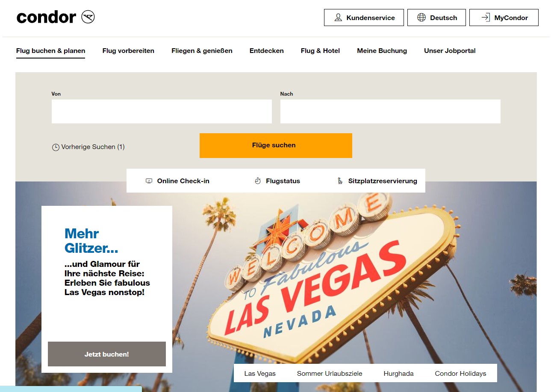Click the Condor bird emblem icon
The image size is (554, 392).
pyautogui.click(x=88, y=17)
